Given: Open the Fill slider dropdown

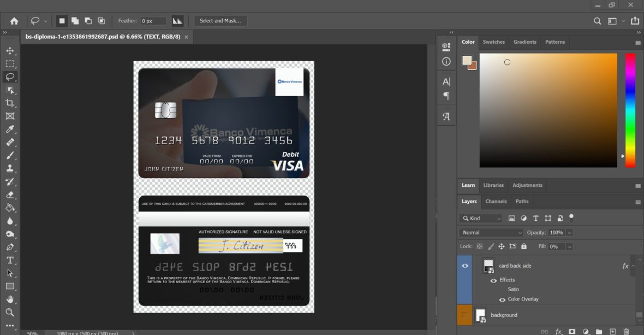Looking at the screenshot, I should pyautogui.click(x=569, y=246).
